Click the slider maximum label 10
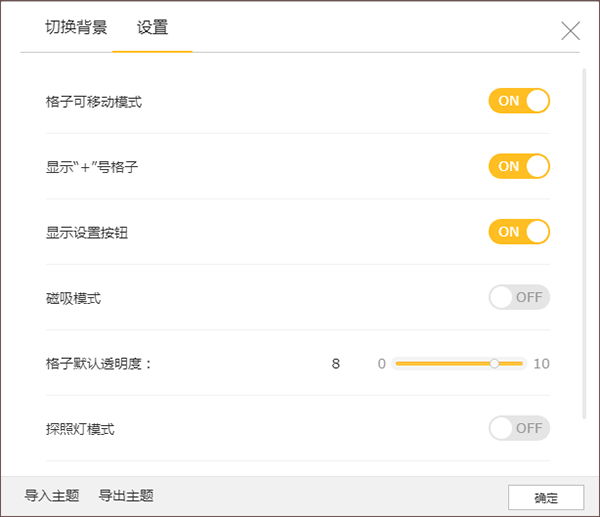The height and width of the screenshot is (517, 600). pos(541,363)
